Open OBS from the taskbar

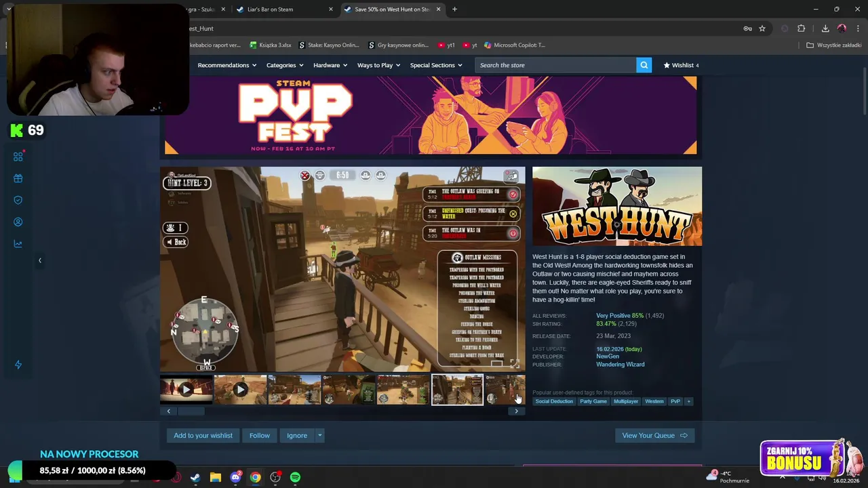pyautogui.click(x=275, y=477)
